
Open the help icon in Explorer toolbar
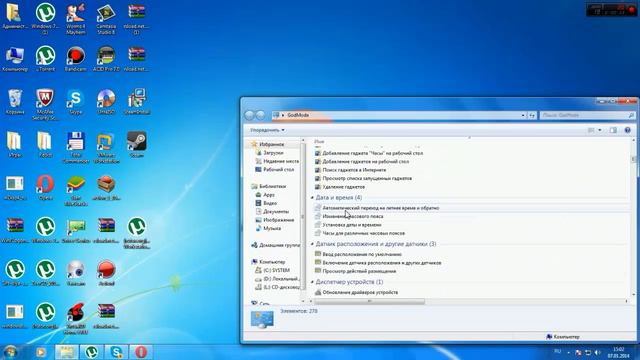627,130
